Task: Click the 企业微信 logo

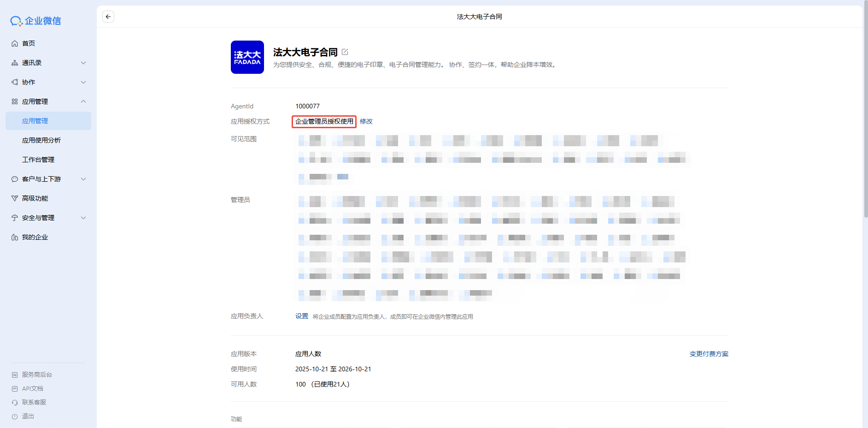Action: (x=36, y=21)
